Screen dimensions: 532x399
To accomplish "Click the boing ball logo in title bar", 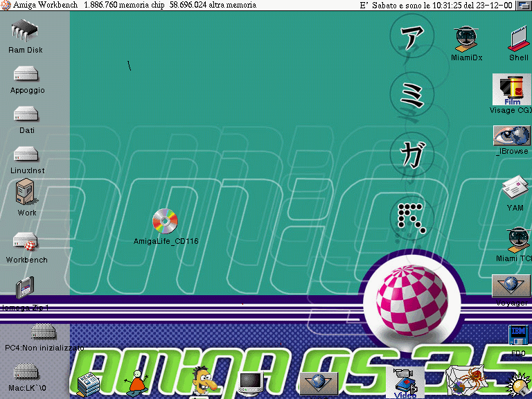I will click(6, 5).
